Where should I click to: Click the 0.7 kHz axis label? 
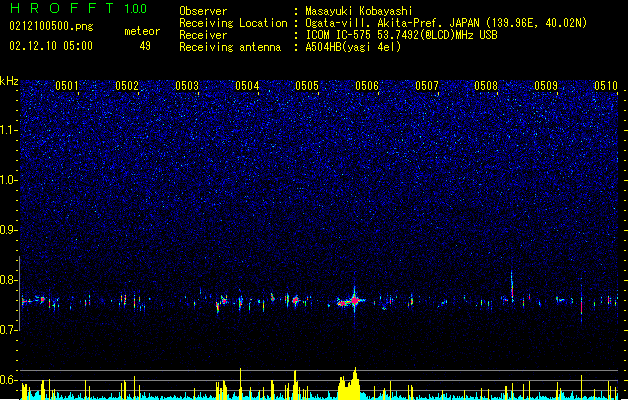(x=9, y=330)
